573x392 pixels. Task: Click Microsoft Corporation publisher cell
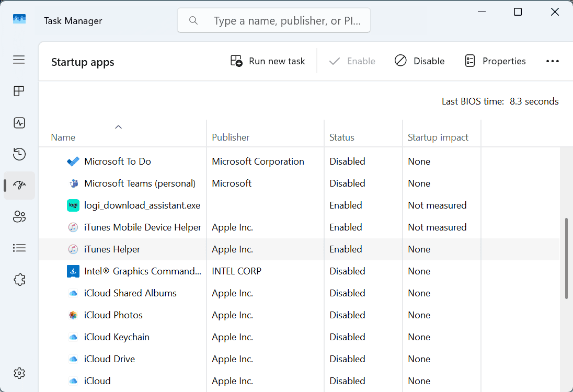258,161
